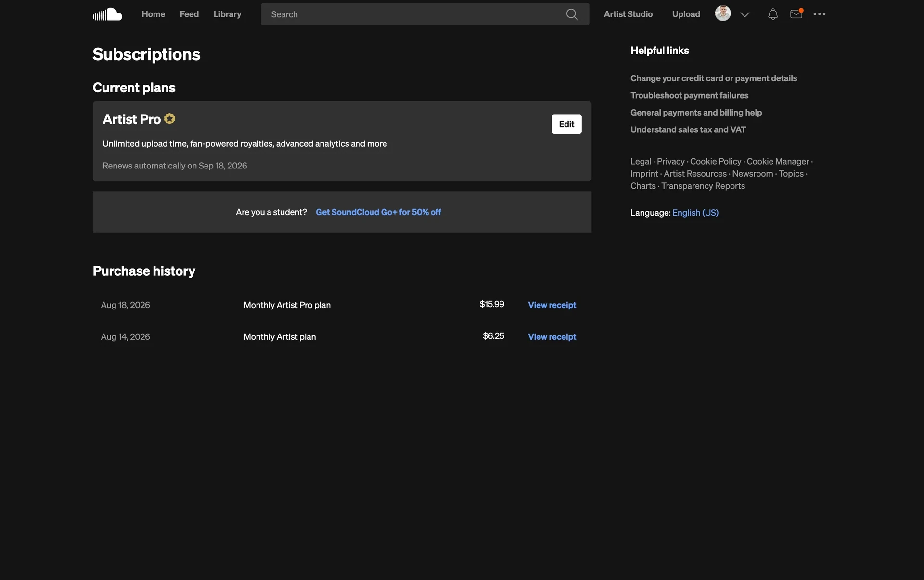Open the Cookie Manager link
This screenshot has height=580, width=924.
pyautogui.click(x=778, y=162)
